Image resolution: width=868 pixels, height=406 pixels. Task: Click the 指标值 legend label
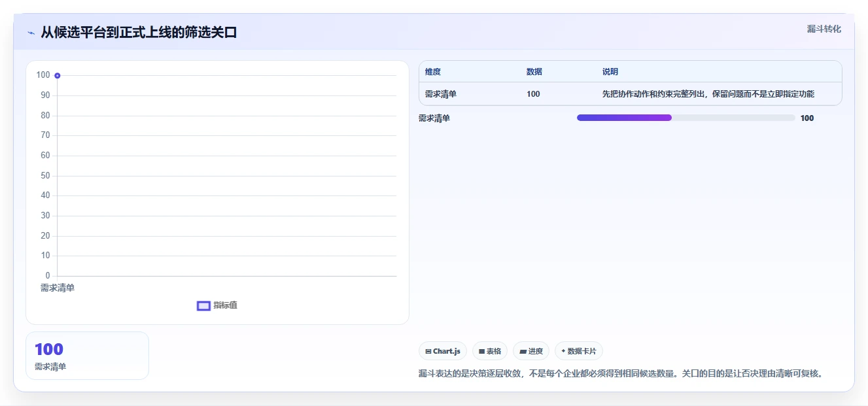[x=225, y=305]
